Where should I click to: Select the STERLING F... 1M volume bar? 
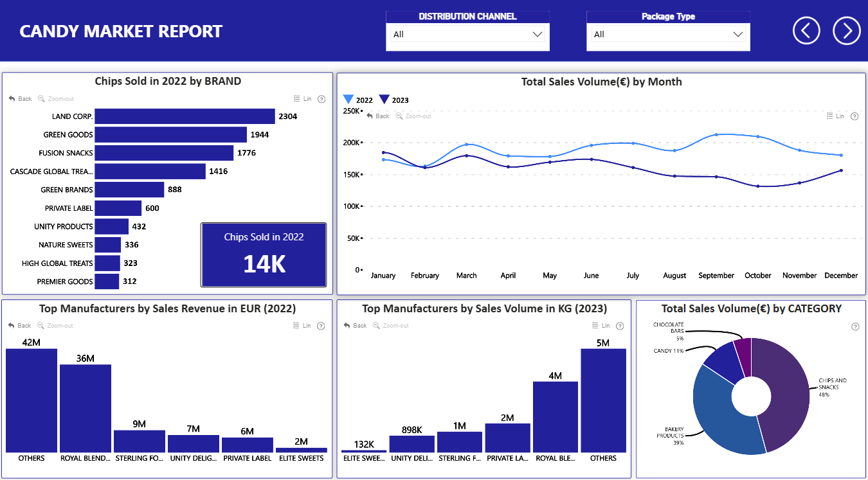click(x=460, y=442)
